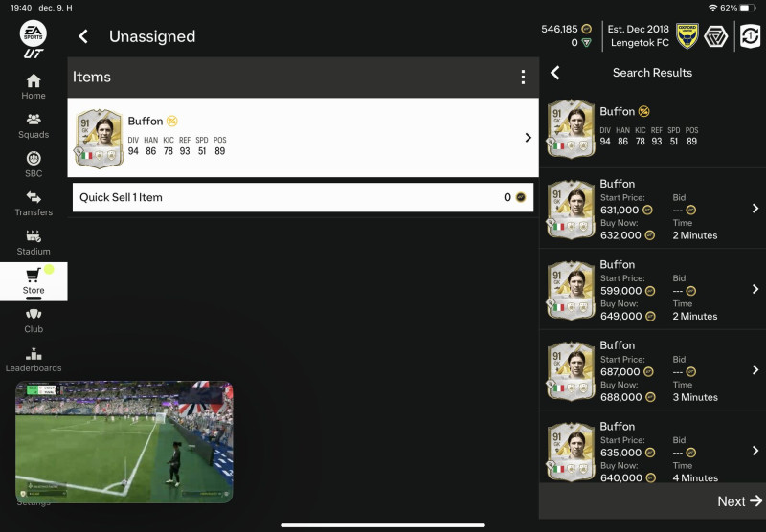The width and height of the screenshot is (766, 532).
Task: Open the SBC section
Action: (34, 165)
